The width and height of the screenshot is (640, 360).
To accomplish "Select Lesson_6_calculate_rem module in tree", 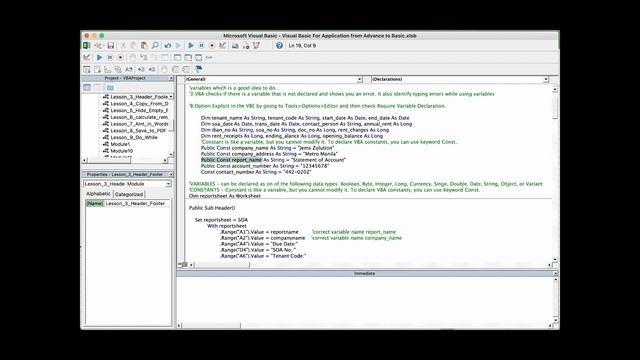I will [139, 117].
